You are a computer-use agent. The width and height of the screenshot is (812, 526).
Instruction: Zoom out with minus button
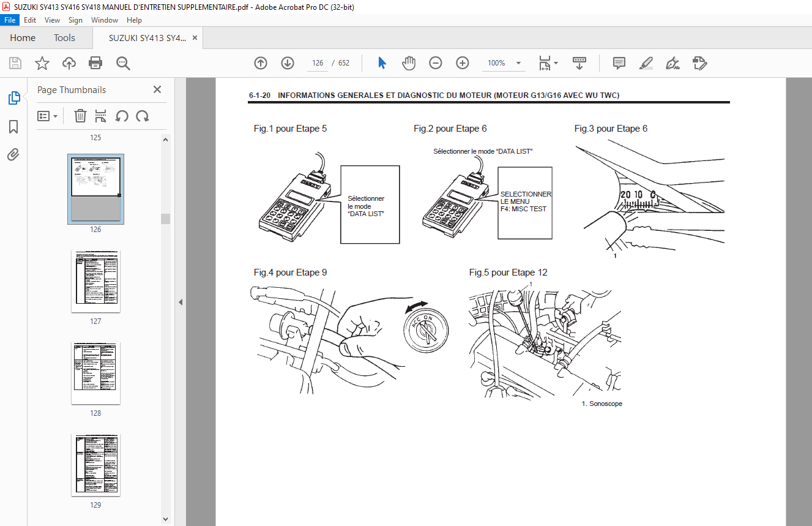click(436, 63)
